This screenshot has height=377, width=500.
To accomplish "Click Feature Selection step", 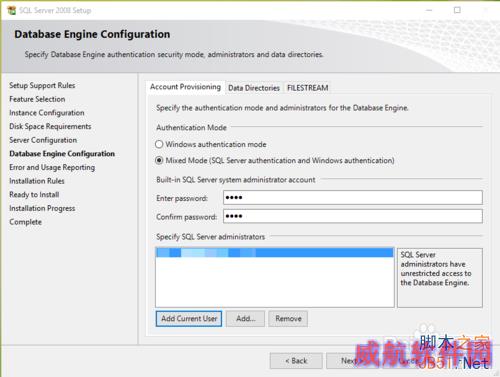I will [x=37, y=99].
